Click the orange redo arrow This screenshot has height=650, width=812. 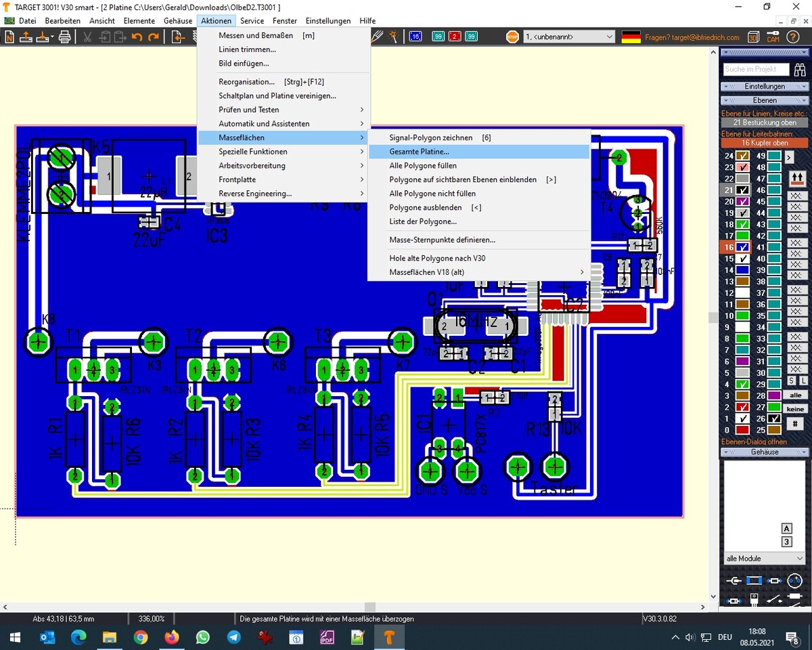154,37
